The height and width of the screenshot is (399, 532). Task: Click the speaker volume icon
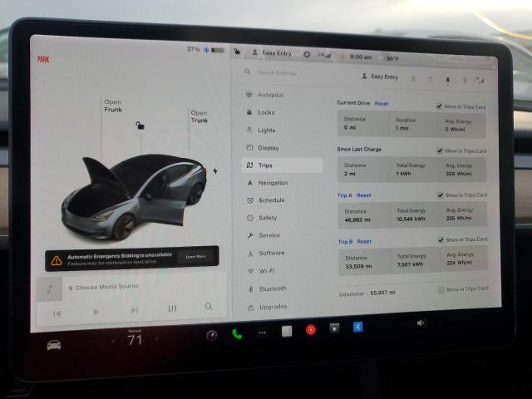coord(421,323)
